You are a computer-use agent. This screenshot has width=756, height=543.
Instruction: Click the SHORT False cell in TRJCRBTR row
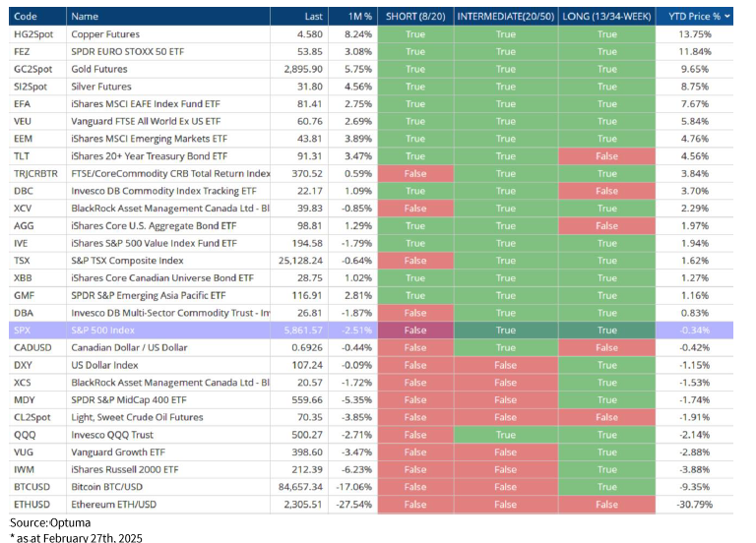415,173
